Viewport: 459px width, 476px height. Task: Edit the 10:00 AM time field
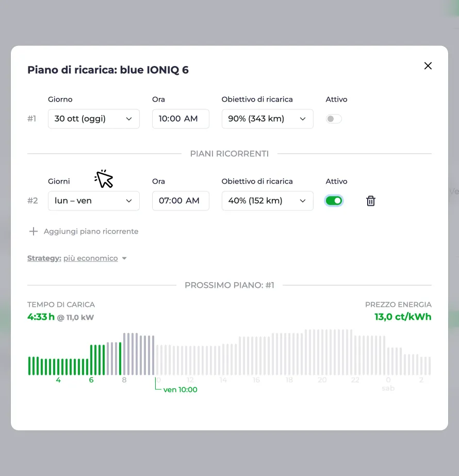tap(181, 119)
